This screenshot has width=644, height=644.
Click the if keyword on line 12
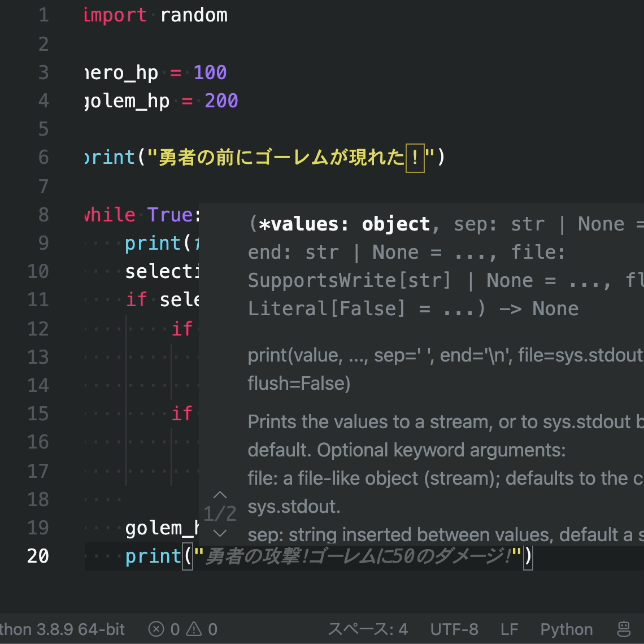click(181, 329)
